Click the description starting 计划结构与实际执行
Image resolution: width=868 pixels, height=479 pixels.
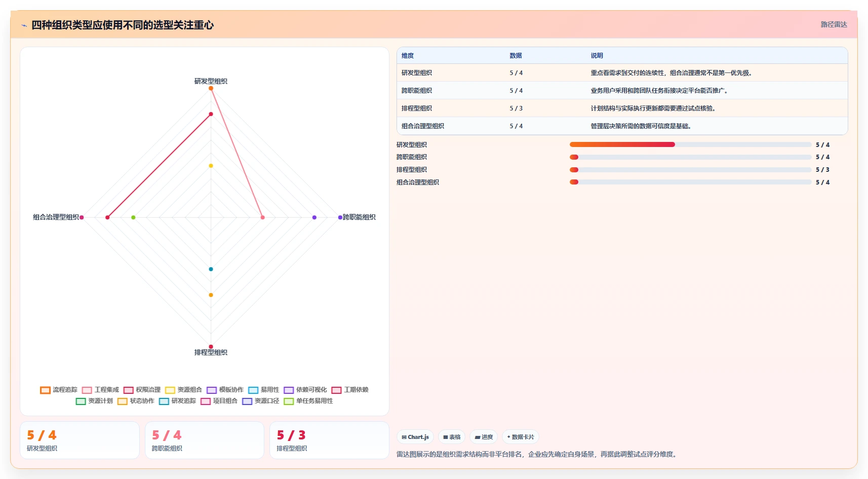click(x=654, y=108)
